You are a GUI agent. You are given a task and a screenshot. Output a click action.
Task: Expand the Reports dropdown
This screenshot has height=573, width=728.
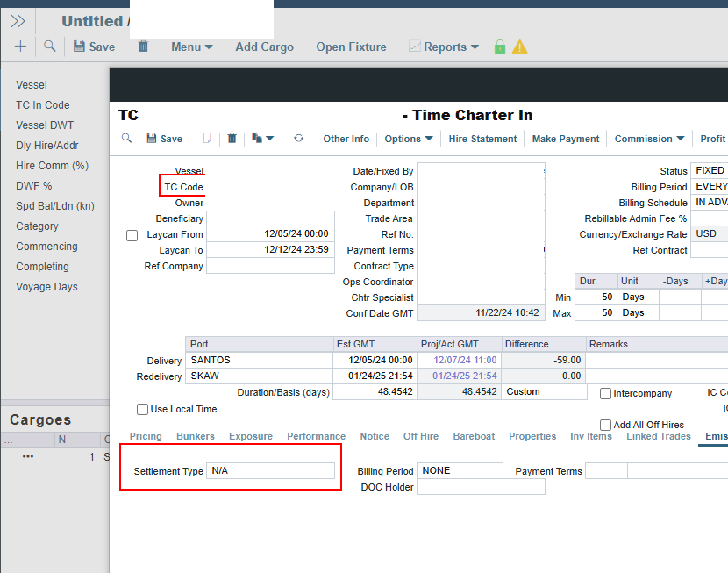[444, 47]
